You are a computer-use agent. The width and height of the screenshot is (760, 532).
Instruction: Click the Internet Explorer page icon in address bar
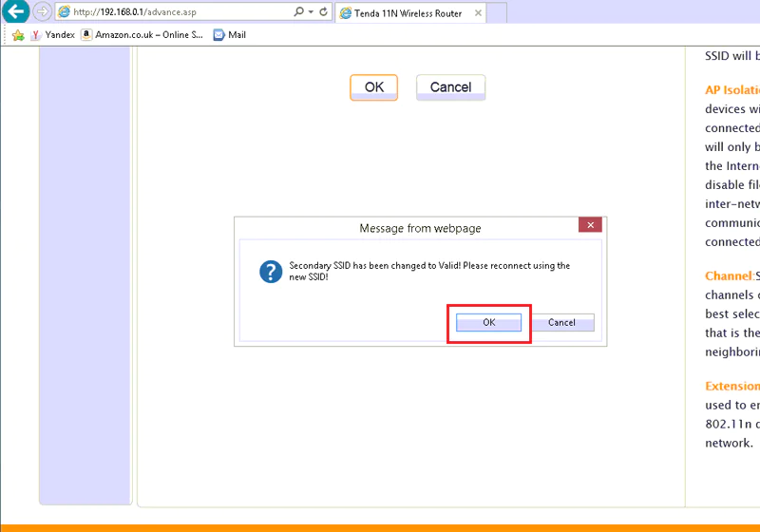(64, 12)
